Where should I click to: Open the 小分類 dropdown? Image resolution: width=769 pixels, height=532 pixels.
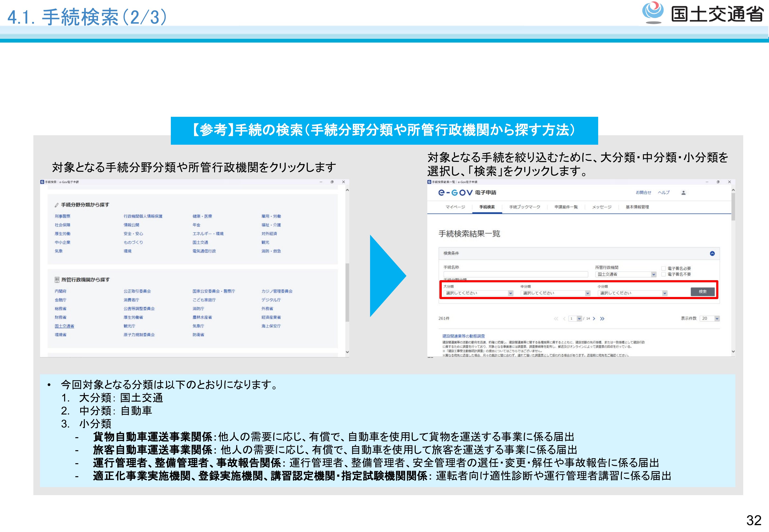point(632,293)
